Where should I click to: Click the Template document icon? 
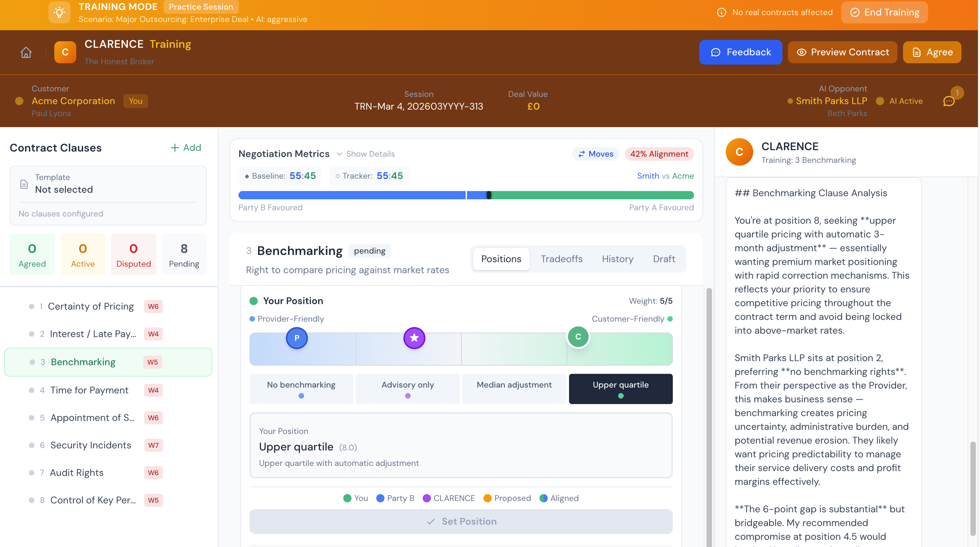coord(24,184)
